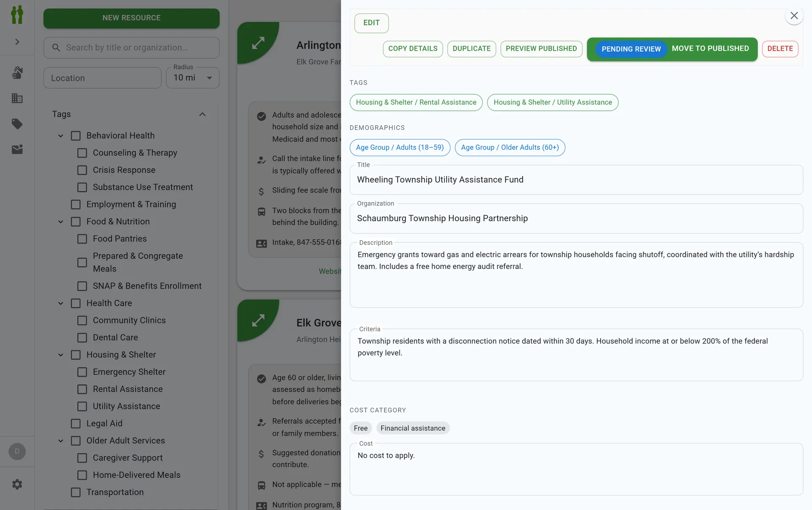The height and width of the screenshot is (510, 812).
Task: Click the Duplicate button
Action: click(472, 49)
